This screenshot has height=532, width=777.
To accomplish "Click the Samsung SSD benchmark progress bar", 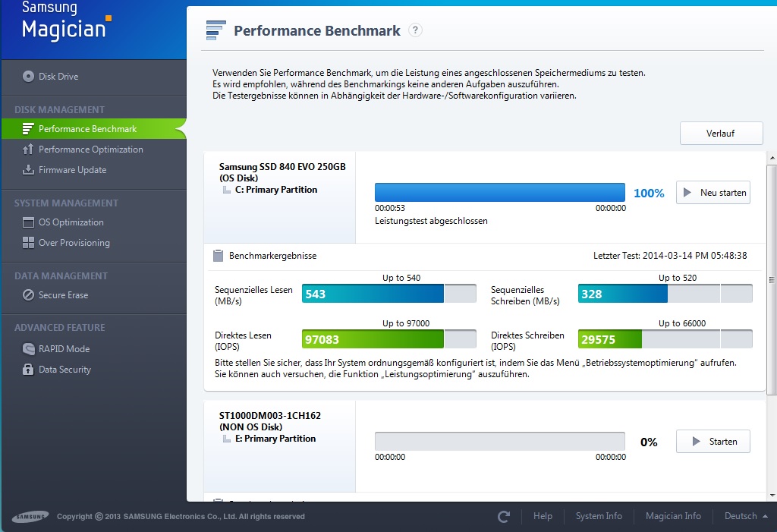I will coord(500,192).
